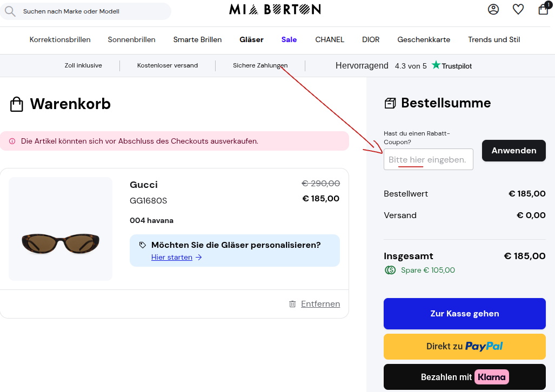Click the Trustpilot star logo
555x392 pixels.
tap(436, 65)
